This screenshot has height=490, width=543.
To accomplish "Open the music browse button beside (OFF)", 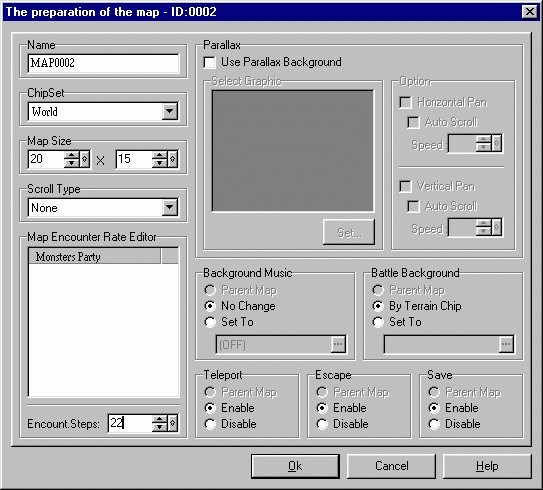I will tap(338, 344).
